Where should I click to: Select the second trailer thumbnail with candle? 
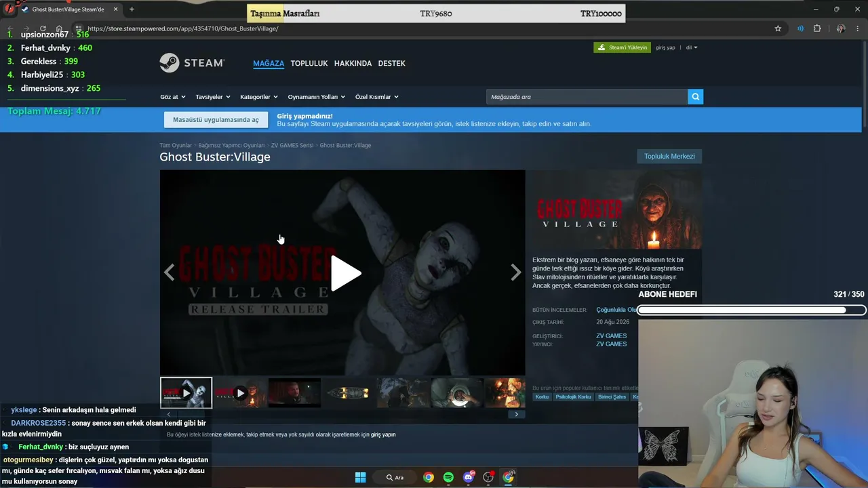click(240, 393)
